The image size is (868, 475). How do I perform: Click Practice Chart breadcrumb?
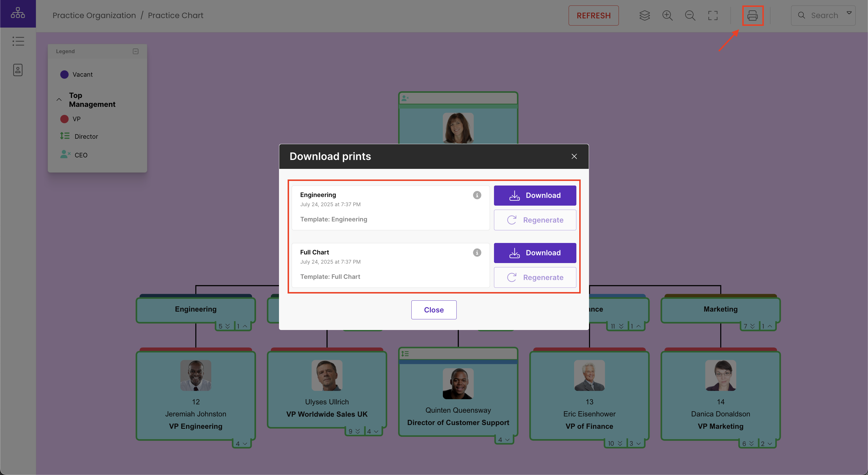(x=176, y=16)
